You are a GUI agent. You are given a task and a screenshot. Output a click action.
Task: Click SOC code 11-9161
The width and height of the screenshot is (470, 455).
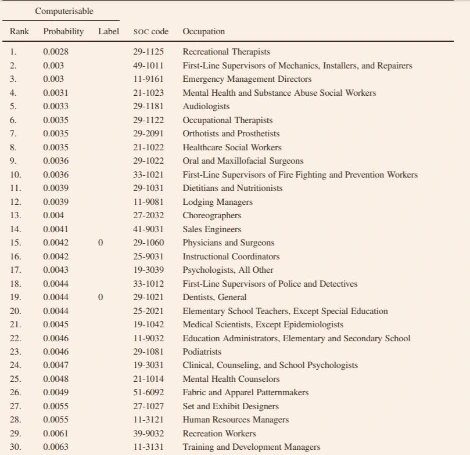[x=148, y=79]
